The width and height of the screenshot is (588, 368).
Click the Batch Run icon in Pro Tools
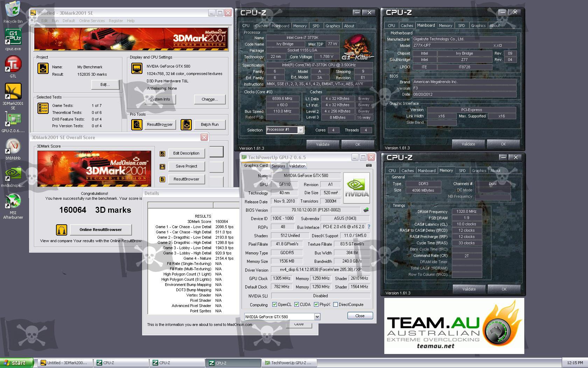pyautogui.click(x=186, y=124)
